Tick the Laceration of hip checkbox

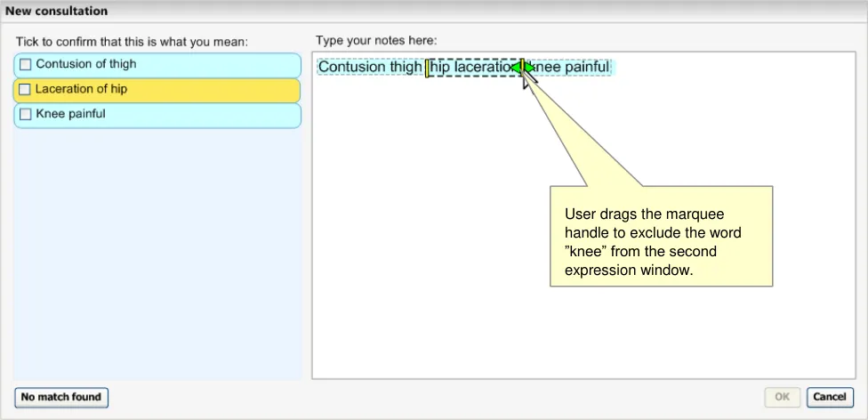[25, 90]
